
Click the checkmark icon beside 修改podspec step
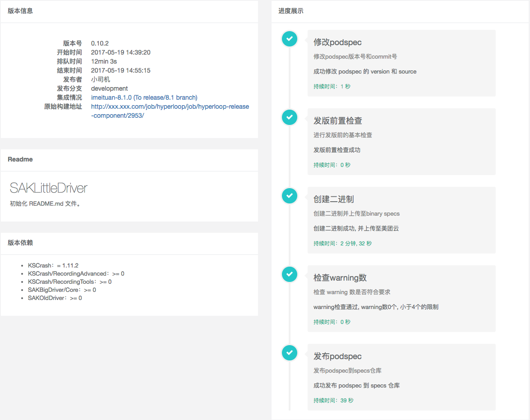290,39
